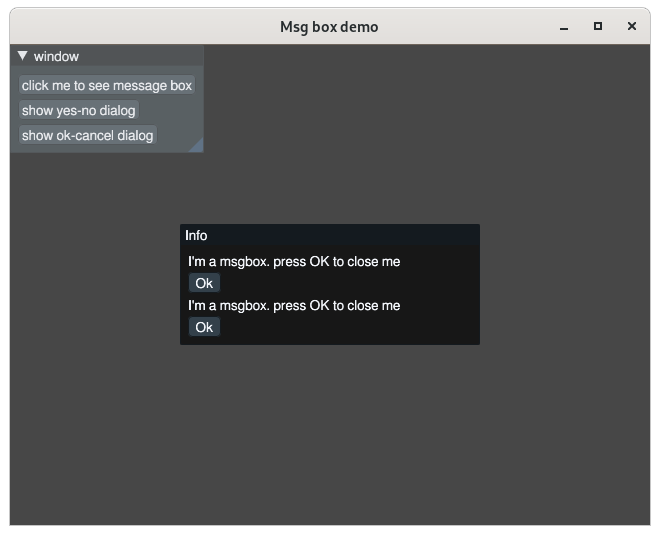Close the Msg box demo window
660x535 pixels.
click(x=631, y=27)
